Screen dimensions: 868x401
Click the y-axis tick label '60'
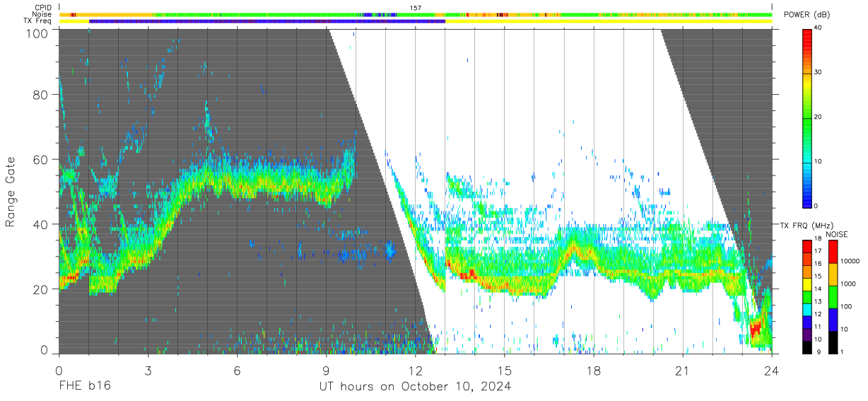tap(40, 159)
